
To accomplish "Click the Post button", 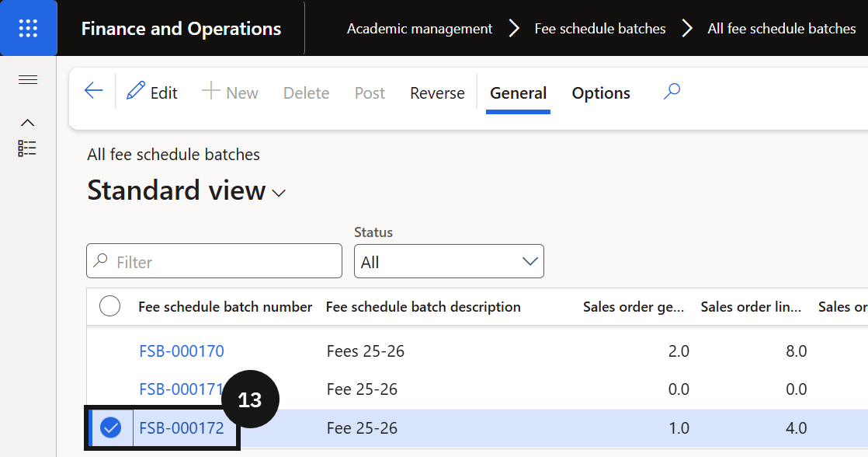I will tap(370, 93).
